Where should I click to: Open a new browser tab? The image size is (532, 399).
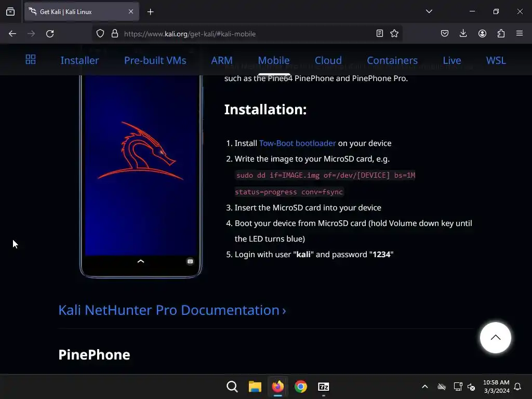pos(150,12)
